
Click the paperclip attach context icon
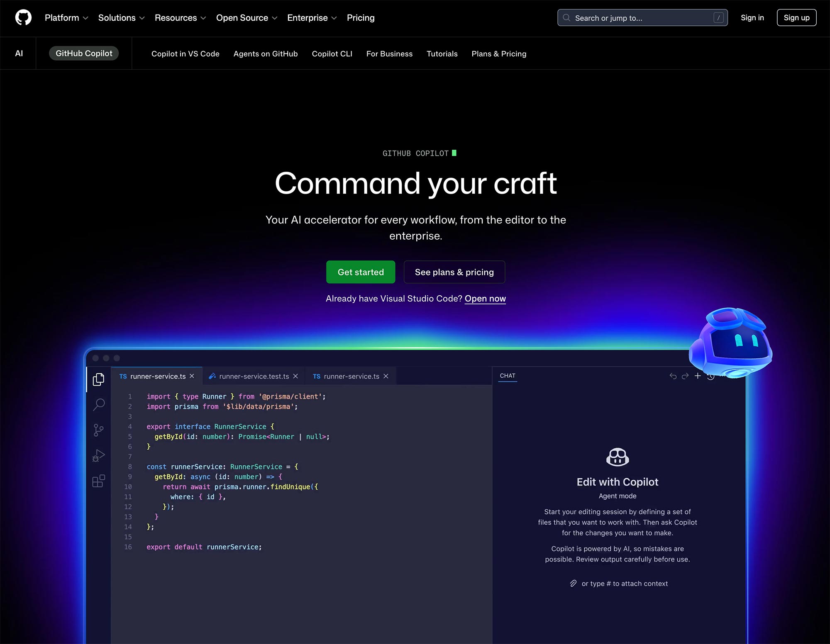coord(573,583)
